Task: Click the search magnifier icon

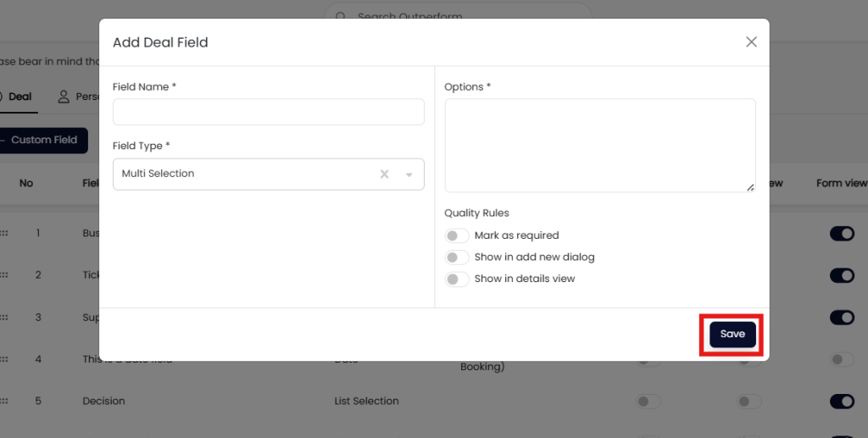Action: coord(341,17)
